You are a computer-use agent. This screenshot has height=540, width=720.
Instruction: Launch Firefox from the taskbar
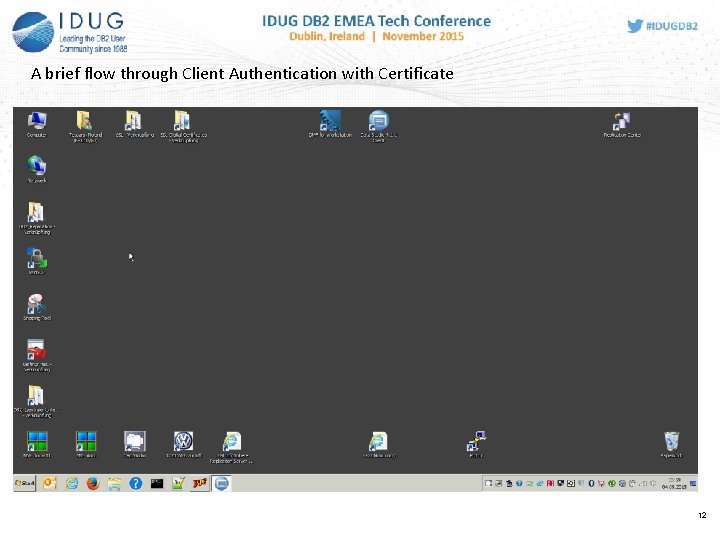point(93,483)
